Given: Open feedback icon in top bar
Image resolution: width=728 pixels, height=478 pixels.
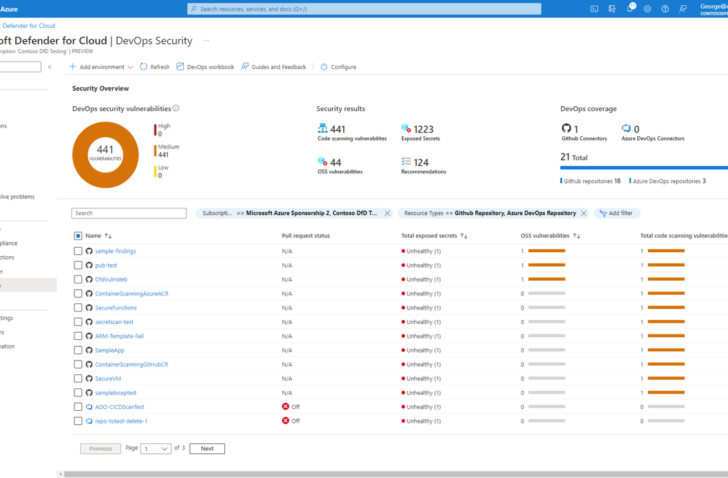Looking at the screenshot, I should pos(682,9).
